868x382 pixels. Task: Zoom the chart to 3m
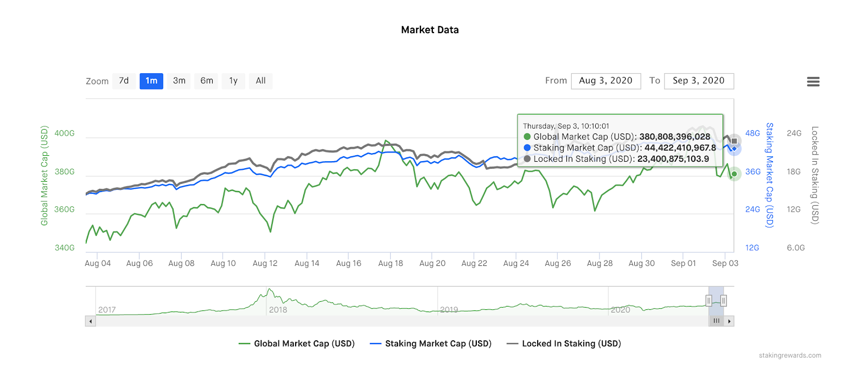coord(179,81)
